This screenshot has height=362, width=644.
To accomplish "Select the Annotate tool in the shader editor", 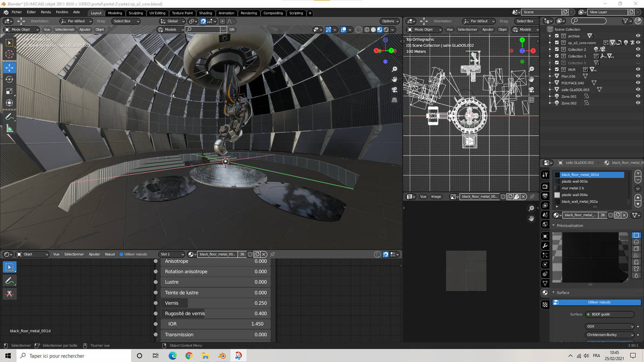I will coord(9,280).
